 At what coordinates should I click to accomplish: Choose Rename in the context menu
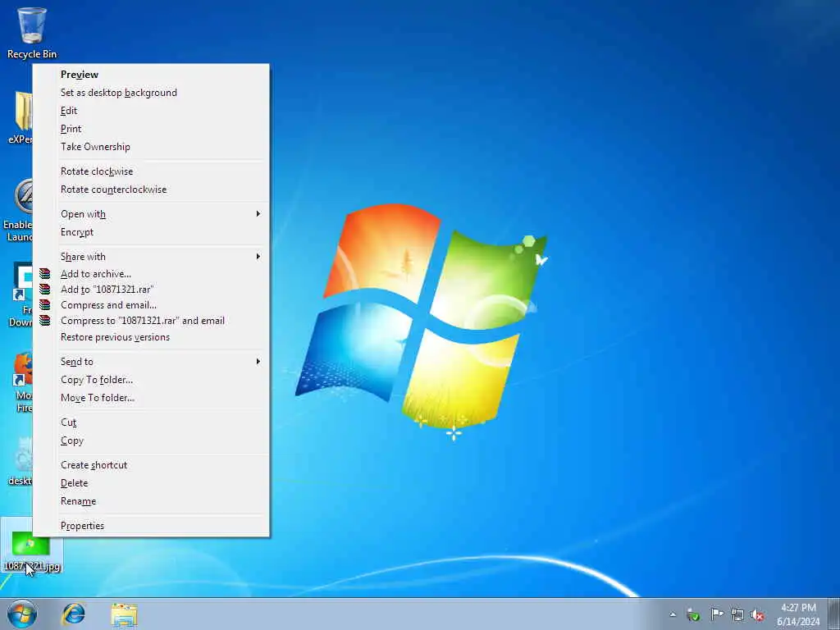coord(151,501)
